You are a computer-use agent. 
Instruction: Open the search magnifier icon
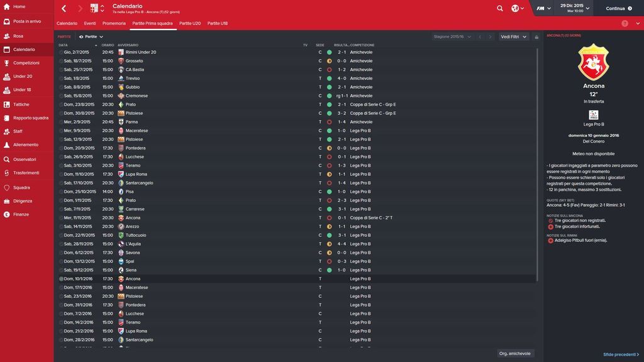[499, 8]
